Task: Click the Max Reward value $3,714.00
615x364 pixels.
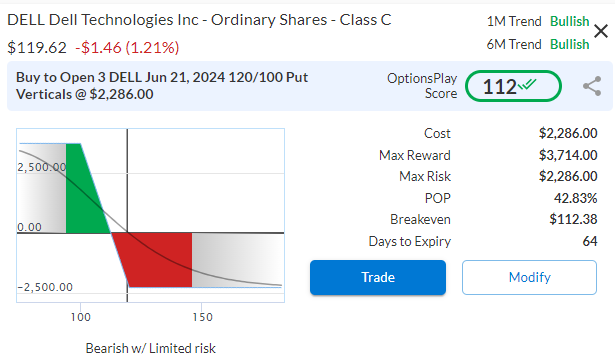Action: coord(568,155)
